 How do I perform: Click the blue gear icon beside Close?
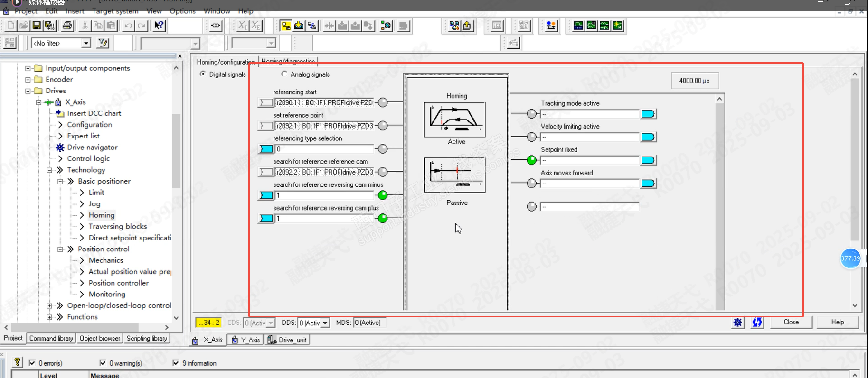click(737, 323)
